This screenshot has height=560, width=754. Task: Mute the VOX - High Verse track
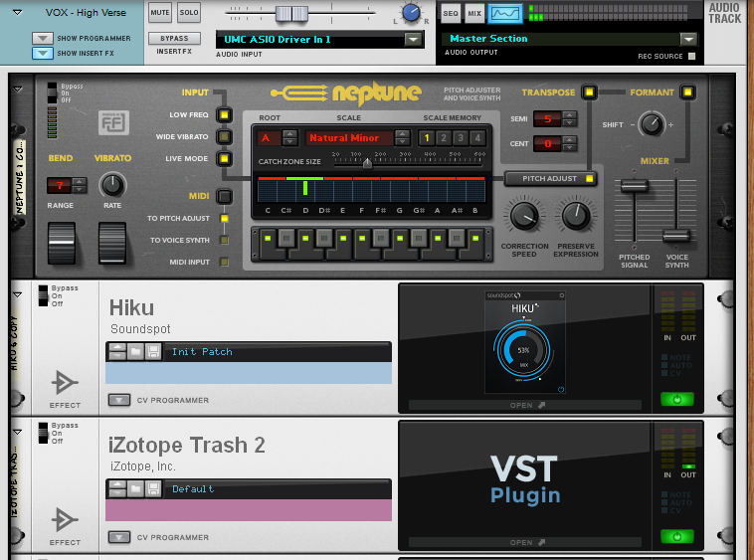coord(159,13)
